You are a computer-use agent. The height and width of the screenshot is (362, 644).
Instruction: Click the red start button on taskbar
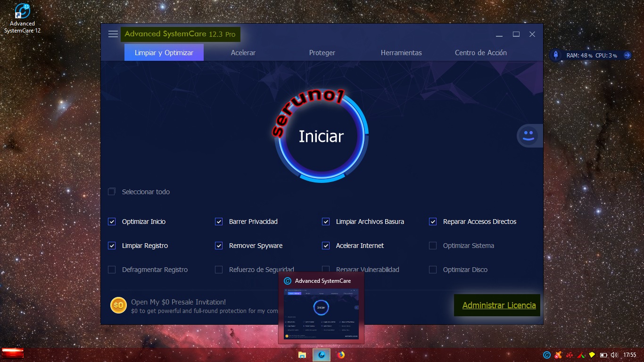[12, 353]
